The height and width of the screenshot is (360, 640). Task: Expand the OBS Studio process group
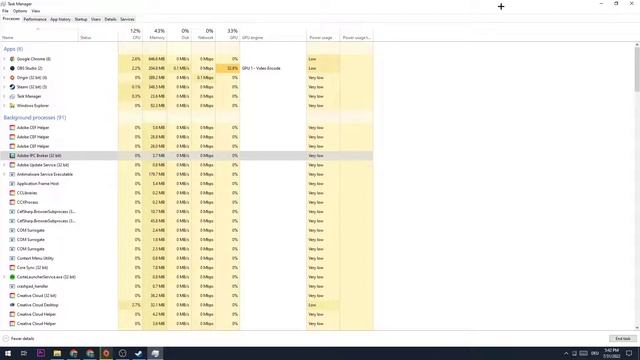4,68
